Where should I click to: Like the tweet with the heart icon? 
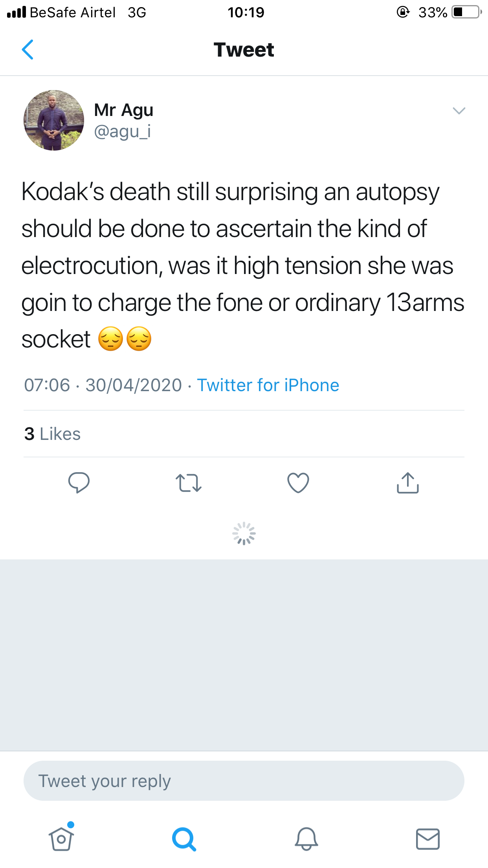pos(298,483)
